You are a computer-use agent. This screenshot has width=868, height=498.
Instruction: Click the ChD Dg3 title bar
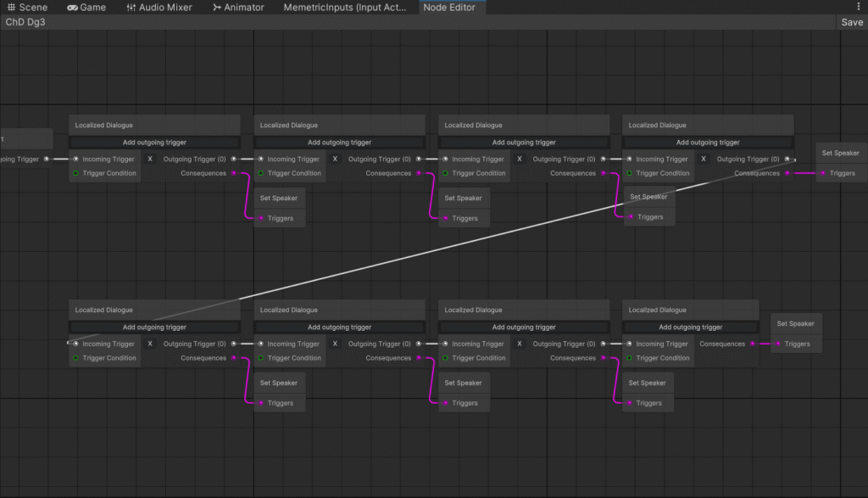tap(25, 22)
